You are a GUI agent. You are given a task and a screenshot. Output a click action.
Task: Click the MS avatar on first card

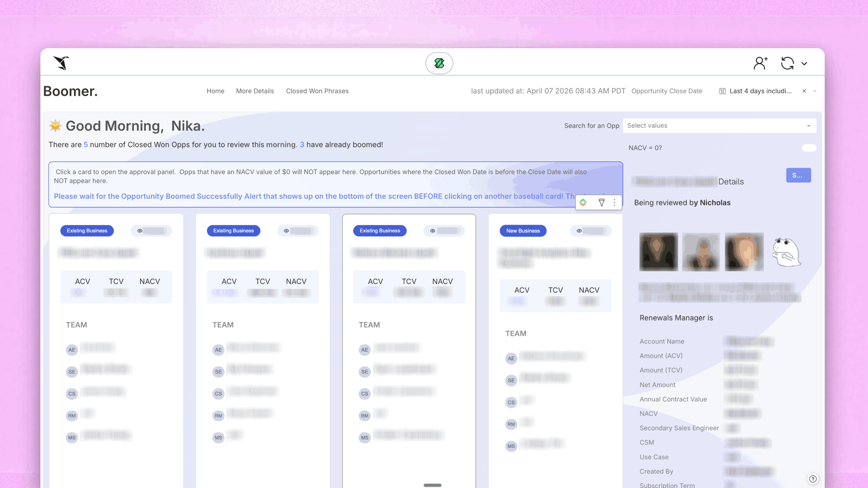72,437
